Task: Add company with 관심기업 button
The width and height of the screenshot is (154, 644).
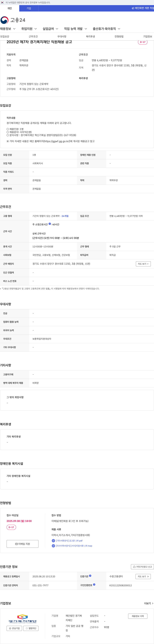Action: 14,628
